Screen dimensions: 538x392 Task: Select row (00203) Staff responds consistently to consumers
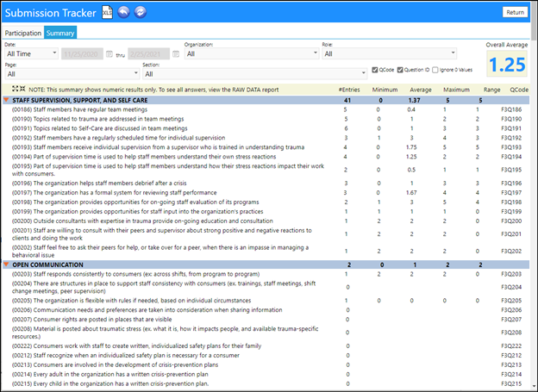pyautogui.click(x=266, y=274)
